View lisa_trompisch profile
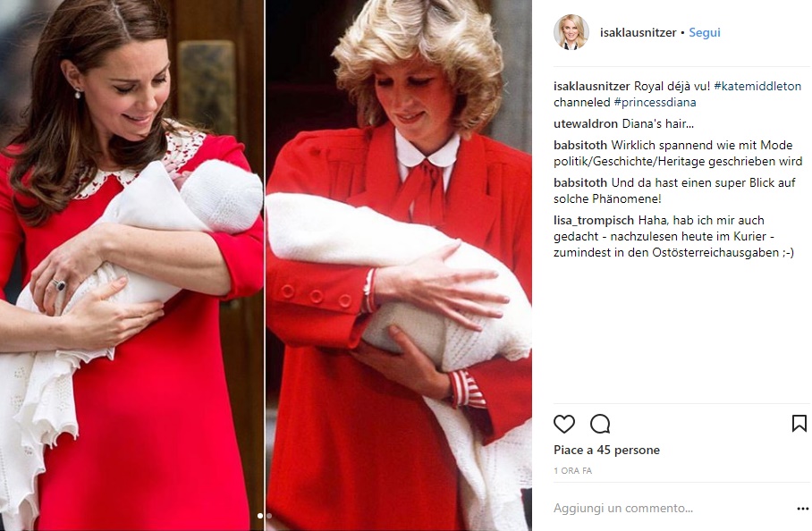The image size is (812, 531). pos(594,220)
